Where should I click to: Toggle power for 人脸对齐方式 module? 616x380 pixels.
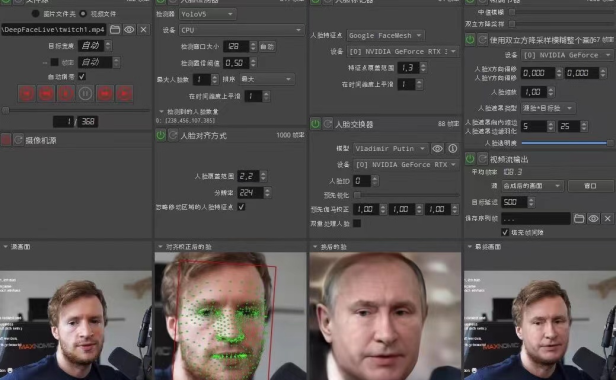point(161,136)
